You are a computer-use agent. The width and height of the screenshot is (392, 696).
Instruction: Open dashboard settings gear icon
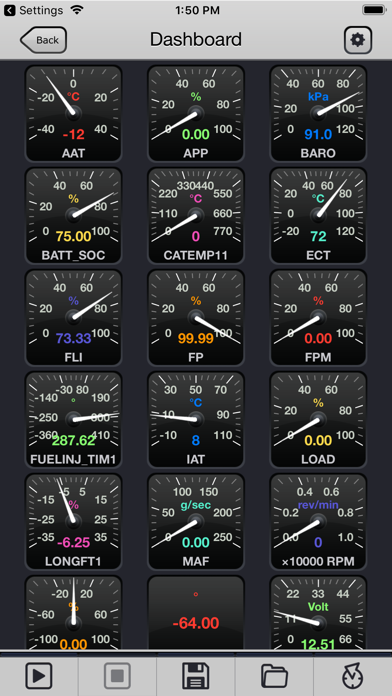point(358,40)
